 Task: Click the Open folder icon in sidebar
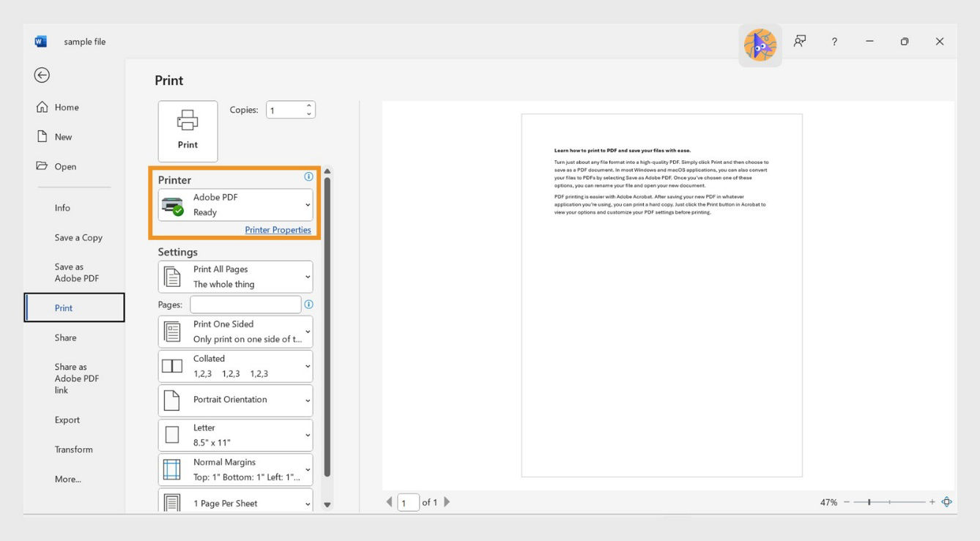tap(42, 166)
